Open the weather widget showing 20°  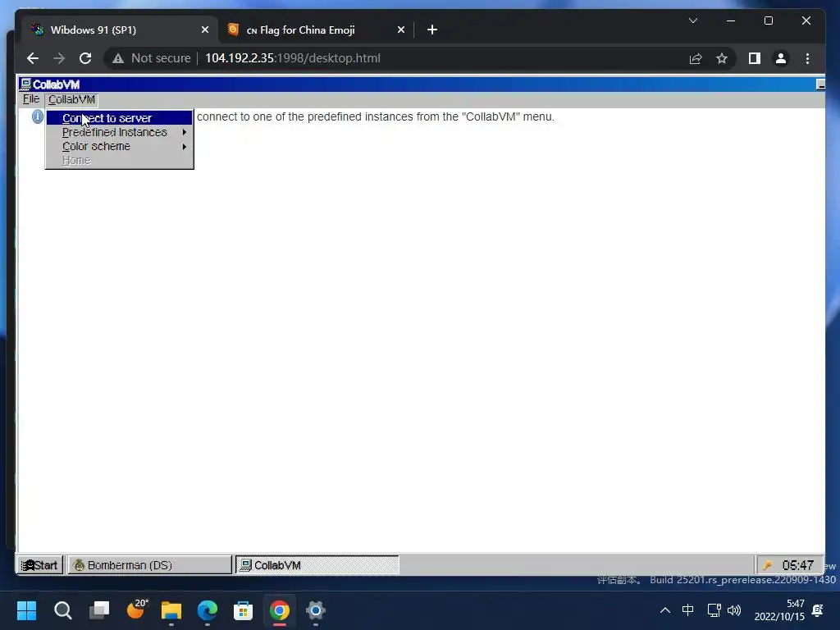pyautogui.click(x=136, y=609)
